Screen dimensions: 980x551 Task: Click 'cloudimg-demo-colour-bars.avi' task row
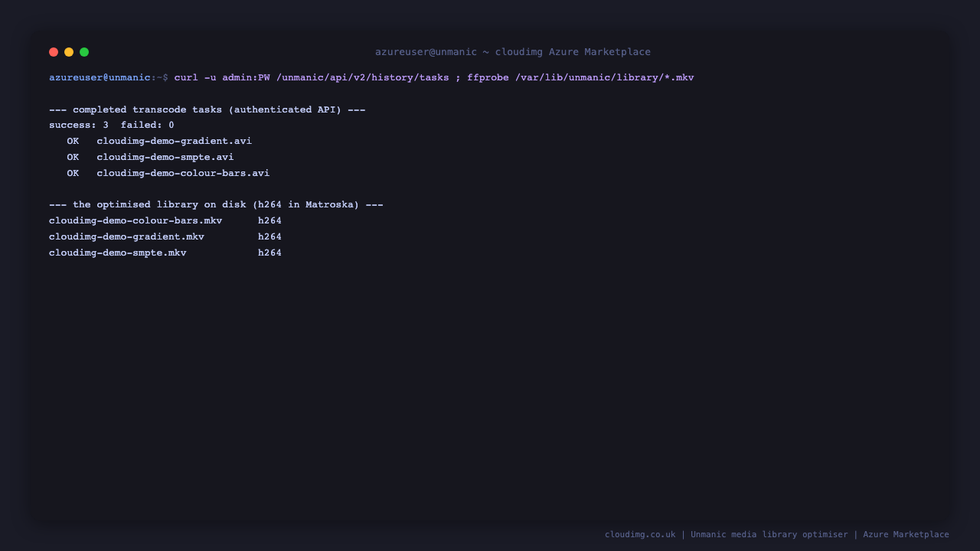[183, 173]
